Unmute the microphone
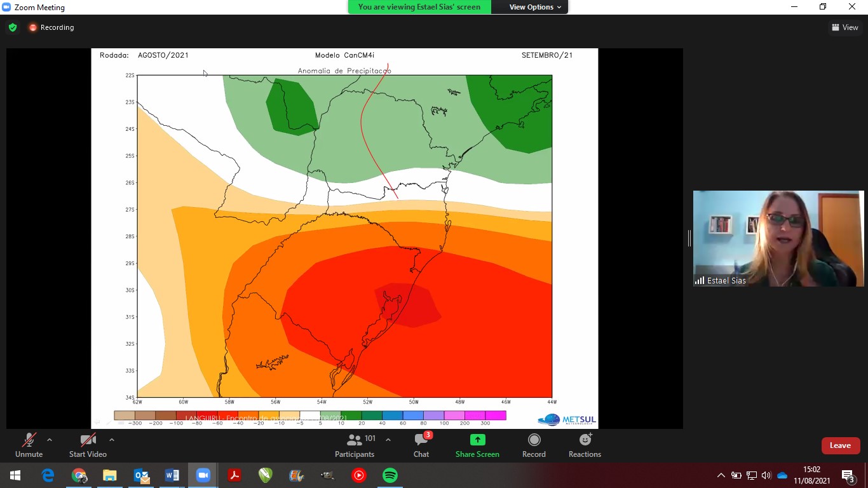The image size is (868, 488). click(29, 445)
